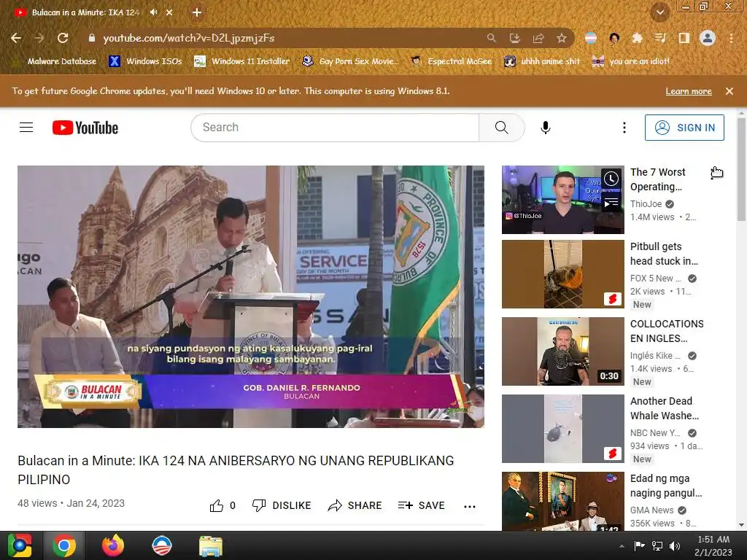Mute the tab via speaker icon
This screenshot has width=747, height=560.
pyautogui.click(x=153, y=12)
